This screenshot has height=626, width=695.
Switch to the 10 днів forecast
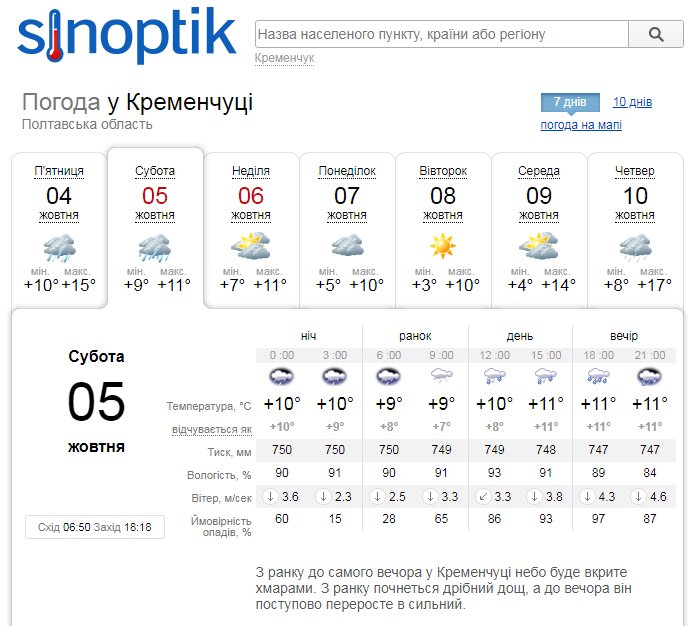coord(632,102)
